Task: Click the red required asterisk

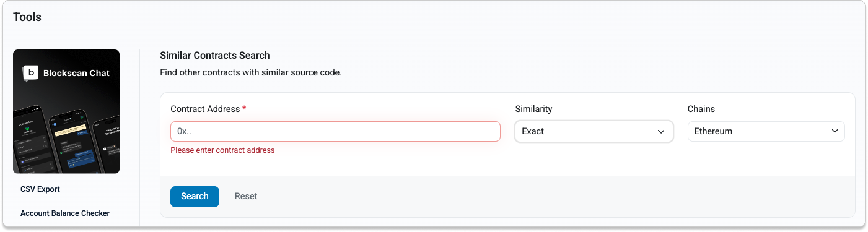Action: coord(244,108)
